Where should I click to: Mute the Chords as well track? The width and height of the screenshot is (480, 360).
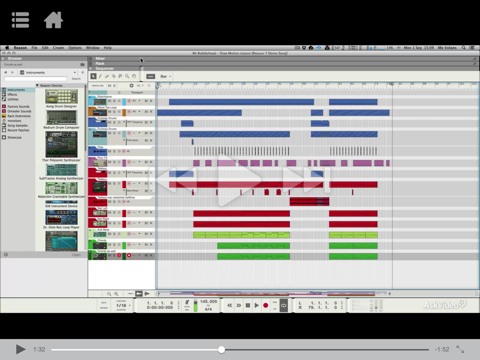click(x=110, y=256)
